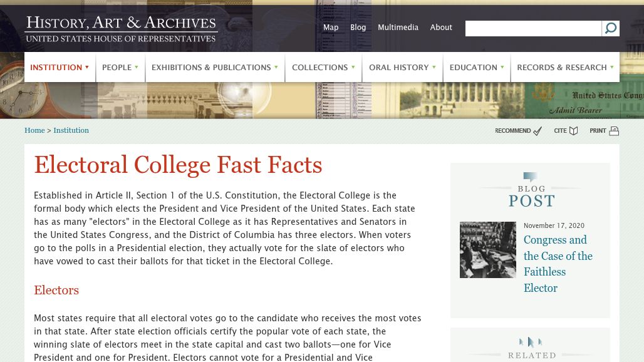Click the History, Art & Archives logo
Image resolution: width=644 pixels, height=362 pixels.
[x=121, y=29]
